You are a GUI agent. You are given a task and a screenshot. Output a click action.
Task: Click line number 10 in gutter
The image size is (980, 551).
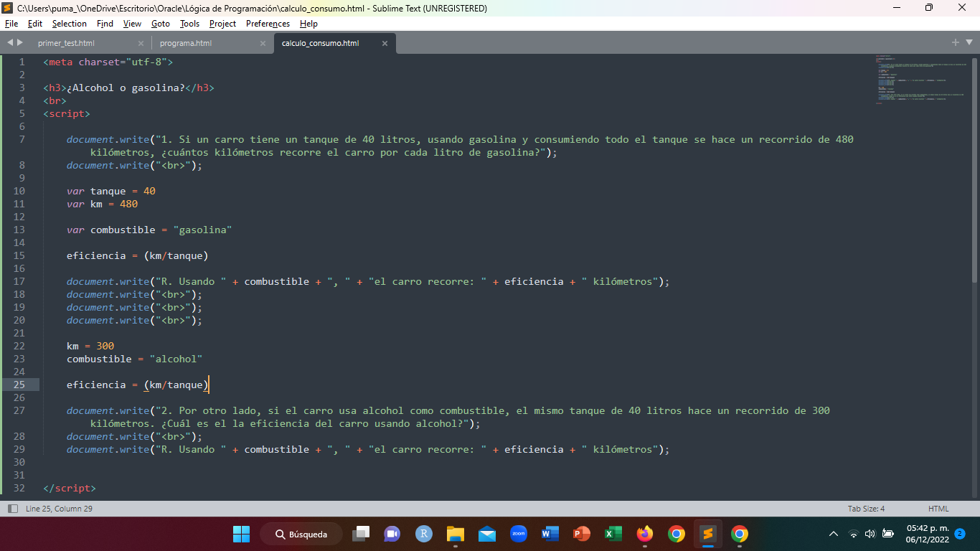click(19, 191)
